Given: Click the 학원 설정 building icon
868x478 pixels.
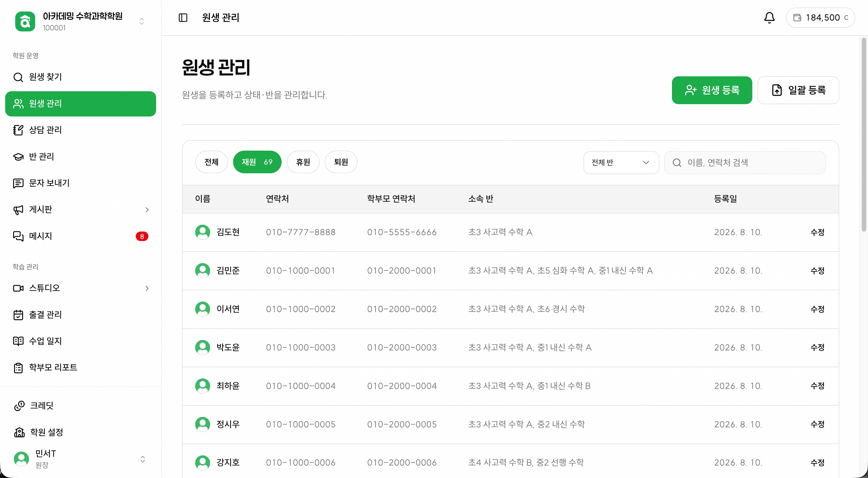Looking at the screenshot, I should [x=19, y=432].
